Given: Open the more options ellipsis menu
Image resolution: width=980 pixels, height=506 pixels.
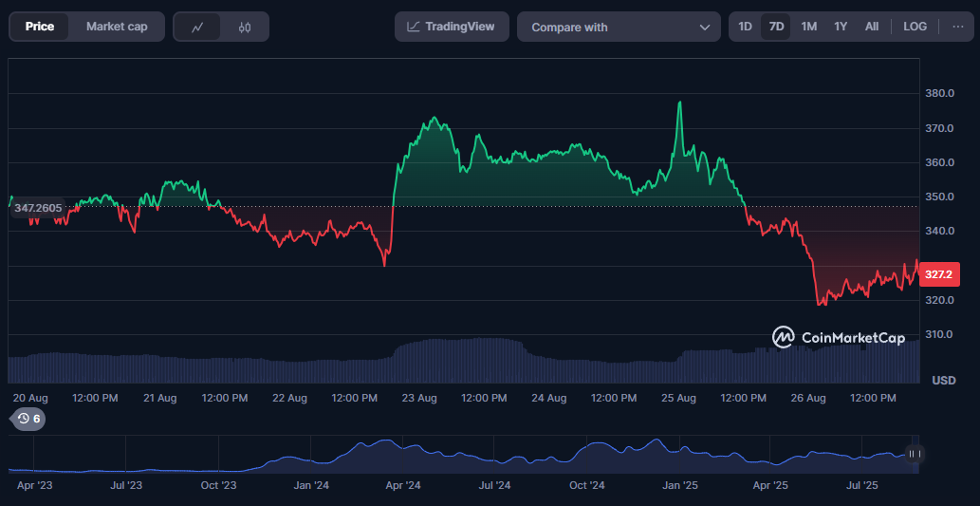Looking at the screenshot, I should [958, 27].
